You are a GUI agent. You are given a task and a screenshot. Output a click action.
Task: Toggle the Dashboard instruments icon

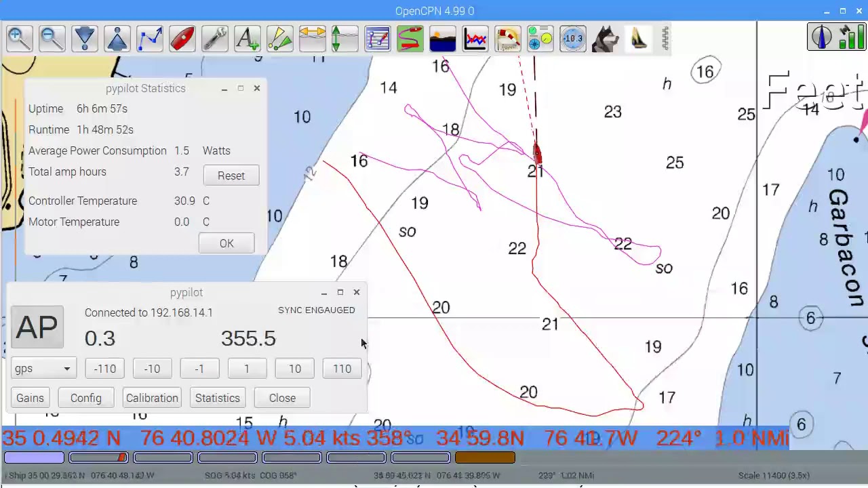pyautogui.click(x=540, y=39)
